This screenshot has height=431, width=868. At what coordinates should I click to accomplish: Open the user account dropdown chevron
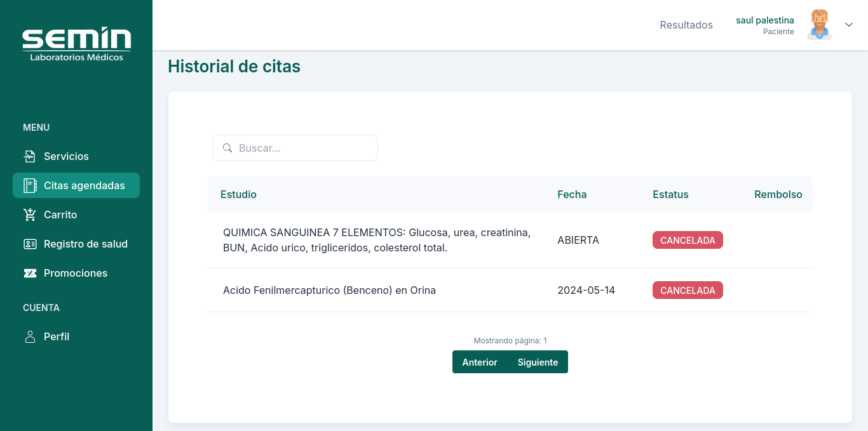tap(849, 25)
